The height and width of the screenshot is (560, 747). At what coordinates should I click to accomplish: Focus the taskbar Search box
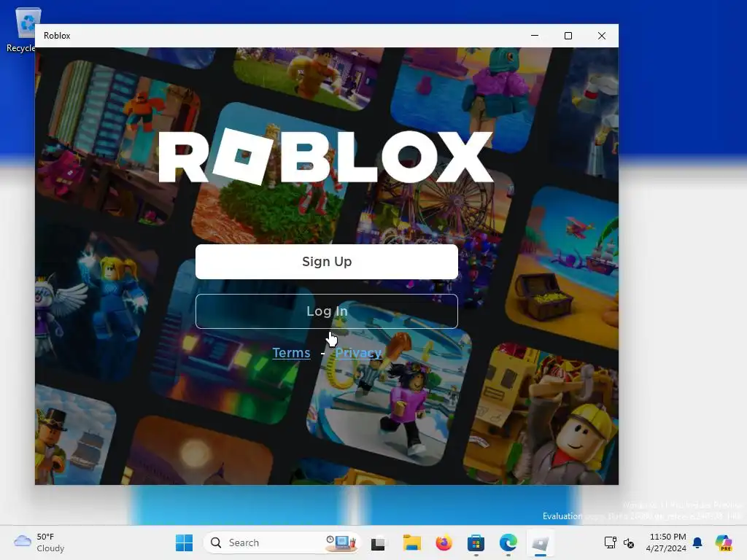pos(281,542)
